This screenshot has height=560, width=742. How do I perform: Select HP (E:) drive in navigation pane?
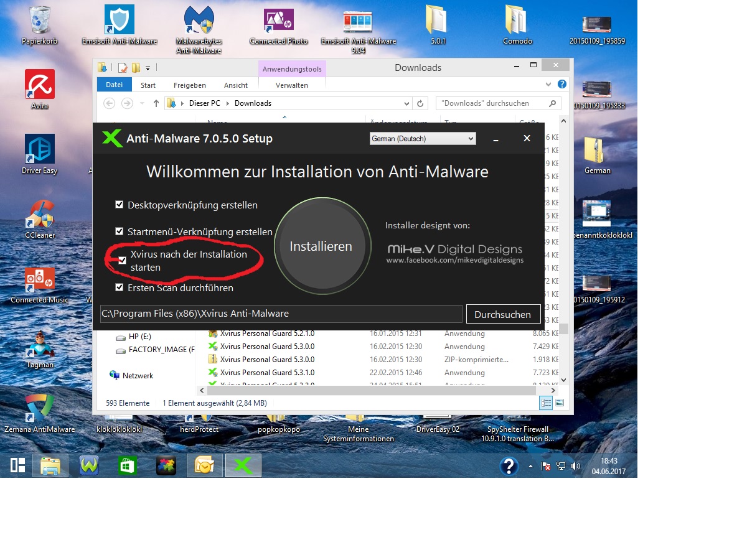coord(139,336)
